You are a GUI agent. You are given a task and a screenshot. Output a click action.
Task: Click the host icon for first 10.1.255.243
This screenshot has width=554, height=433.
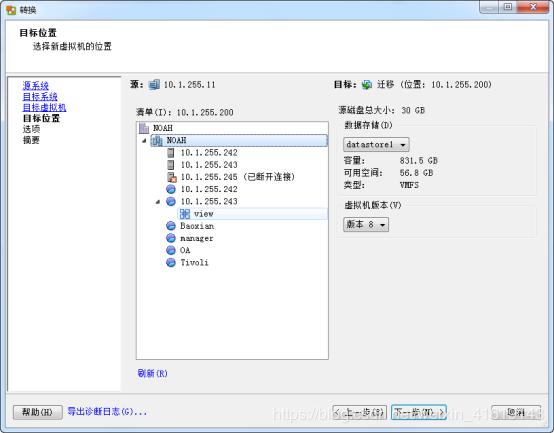[x=171, y=165]
